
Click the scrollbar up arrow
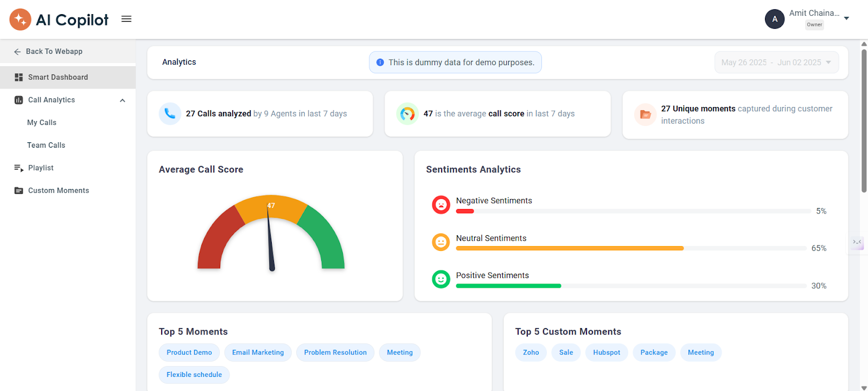point(864,44)
